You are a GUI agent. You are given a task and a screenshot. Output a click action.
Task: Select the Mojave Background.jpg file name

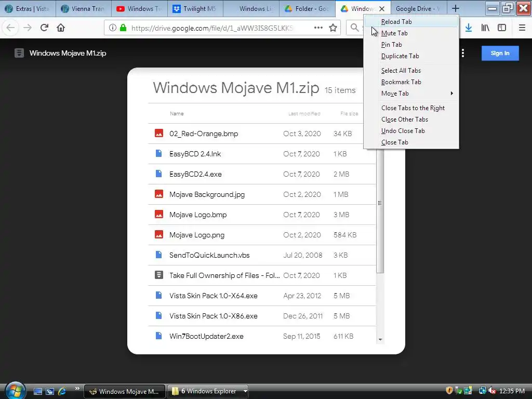207,194
